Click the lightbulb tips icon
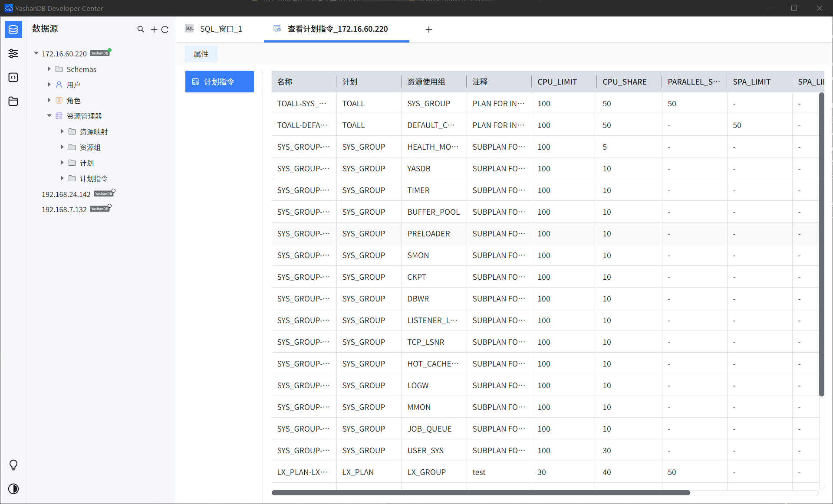 coord(13,465)
